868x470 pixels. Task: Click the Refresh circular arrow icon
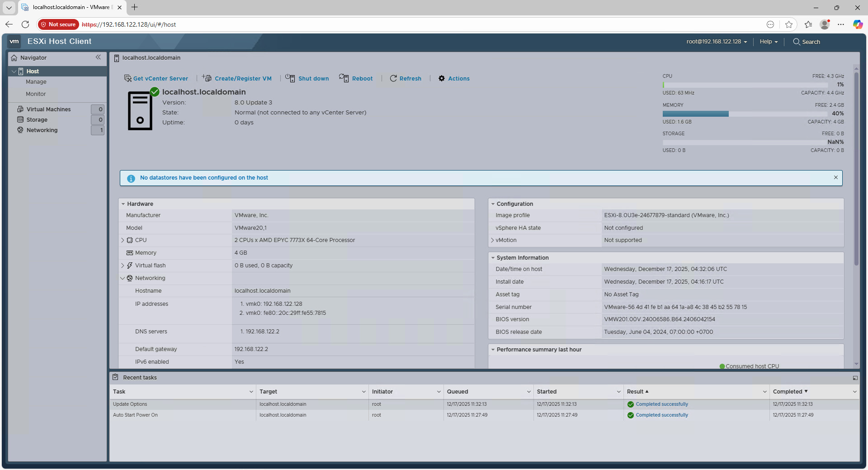(393, 78)
